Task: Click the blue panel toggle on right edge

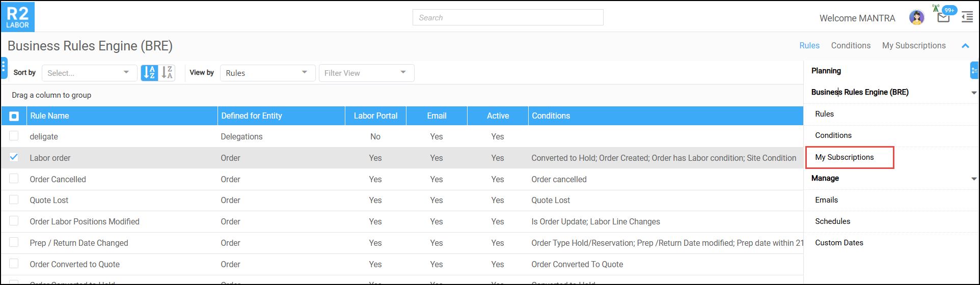Action: [x=974, y=70]
